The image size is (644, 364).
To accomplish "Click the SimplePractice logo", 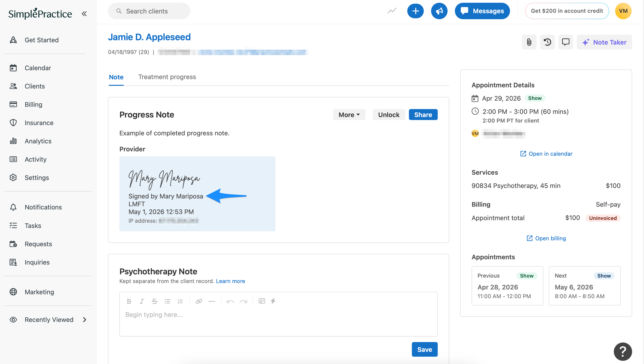I will (40, 13).
